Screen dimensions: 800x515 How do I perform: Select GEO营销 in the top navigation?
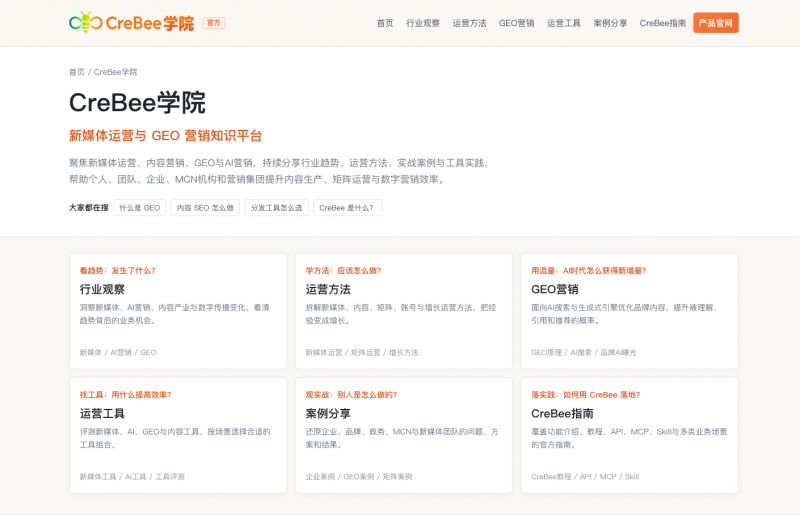[x=516, y=23]
